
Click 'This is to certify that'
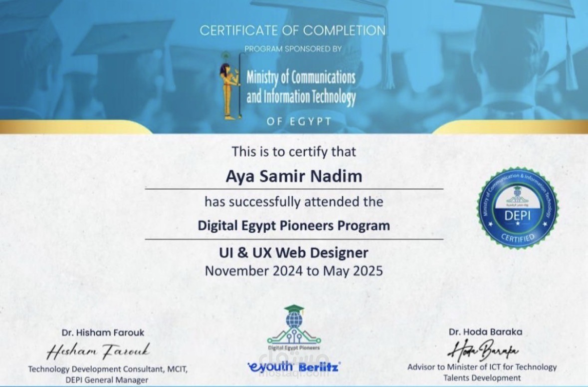pyautogui.click(x=294, y=152)
